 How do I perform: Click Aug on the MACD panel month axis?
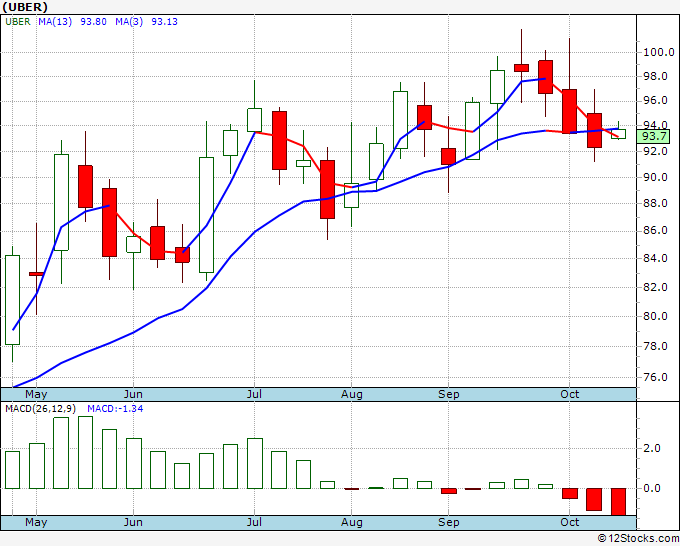coord(352,522)
